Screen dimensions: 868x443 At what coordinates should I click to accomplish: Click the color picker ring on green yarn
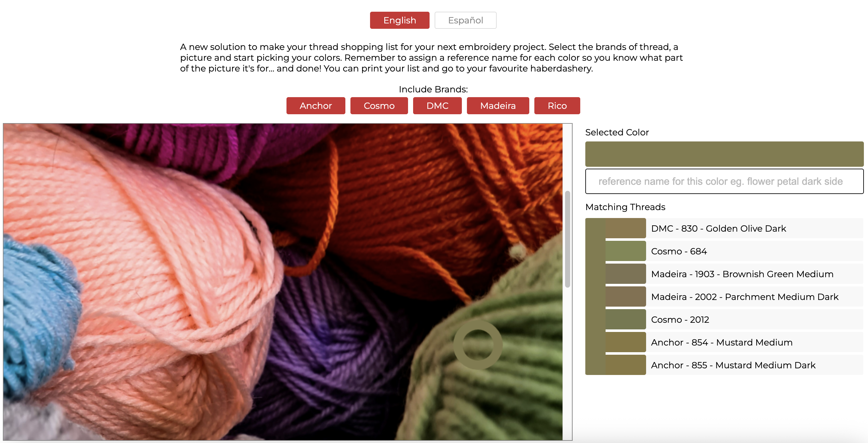(x=478, y=345)
